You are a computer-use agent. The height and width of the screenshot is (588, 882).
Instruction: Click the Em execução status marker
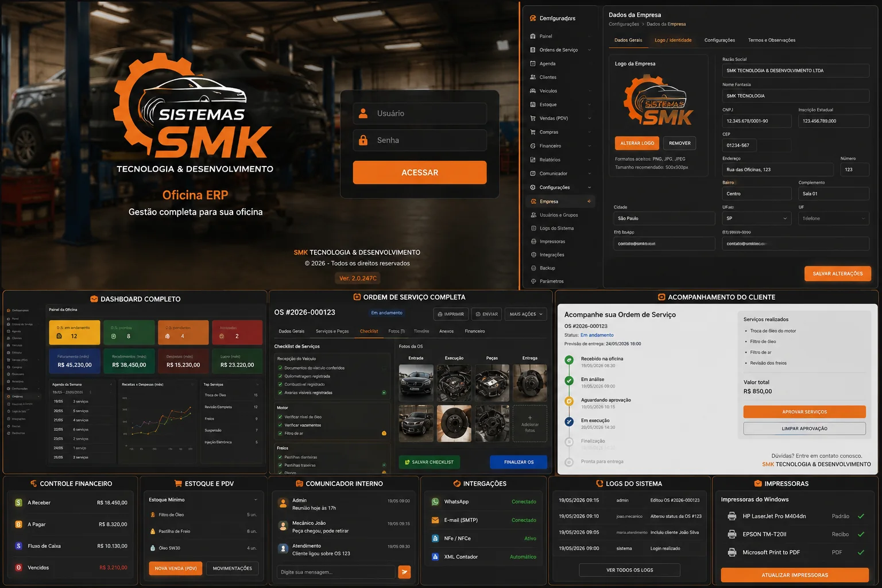(x=569, y=421)
